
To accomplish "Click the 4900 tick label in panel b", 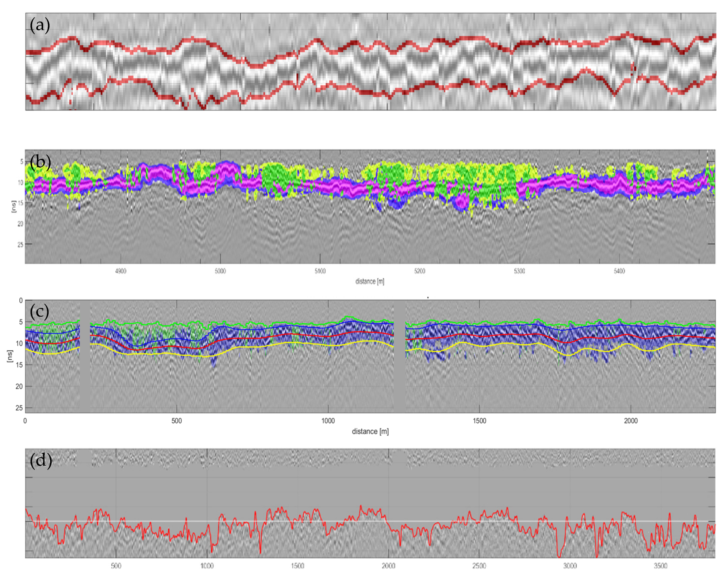I will [x=121, y=271].
